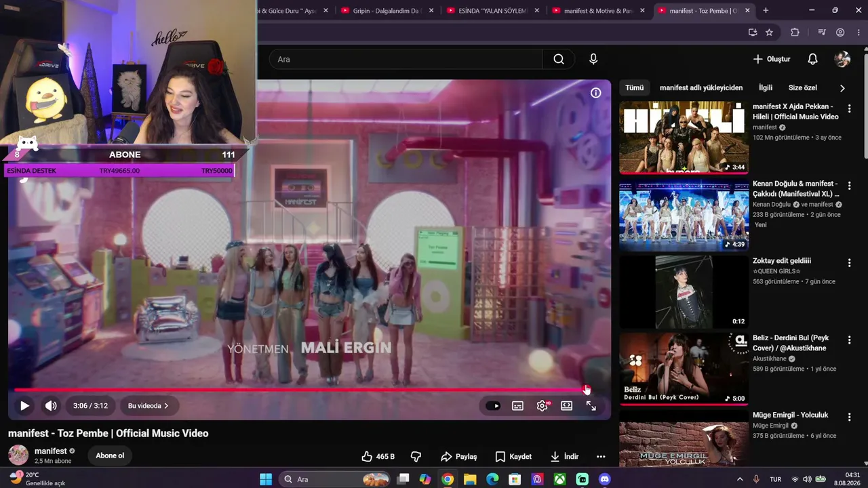Viewport: 868px width, 488px height.
Task: Open the "Oluştur" create button
Action: point(772,59)
